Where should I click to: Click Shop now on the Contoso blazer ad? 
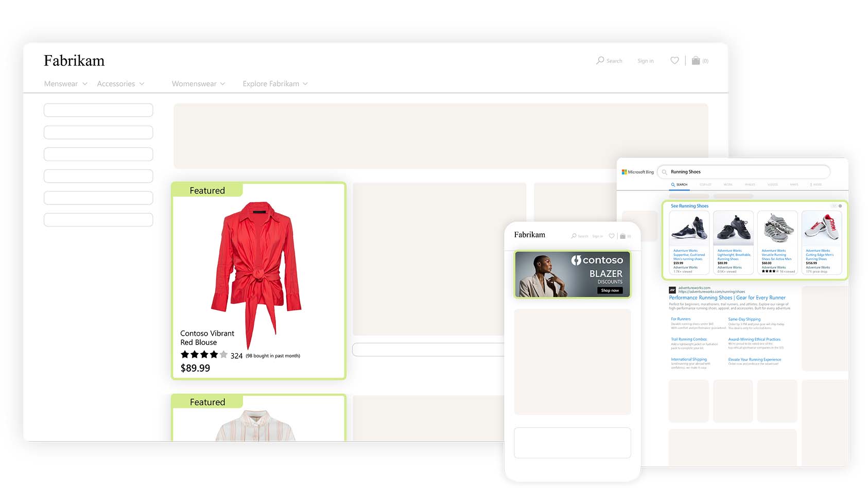point(610,291)
